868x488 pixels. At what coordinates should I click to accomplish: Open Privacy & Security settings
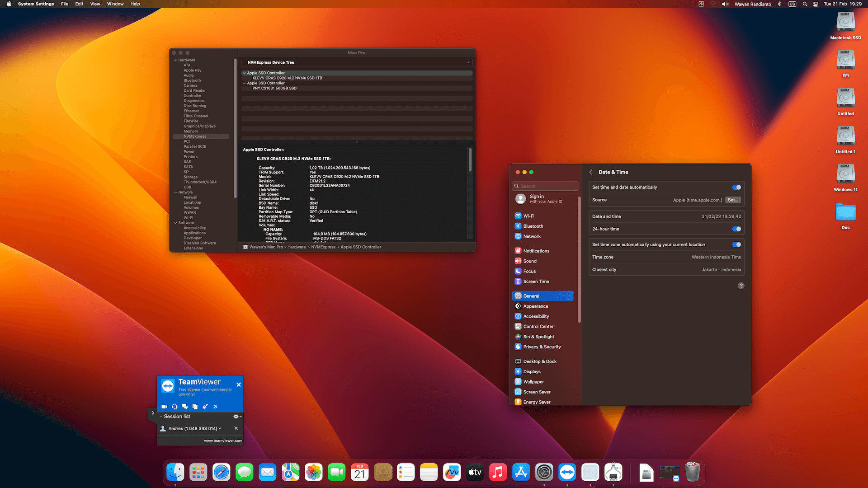pos(542,347)
